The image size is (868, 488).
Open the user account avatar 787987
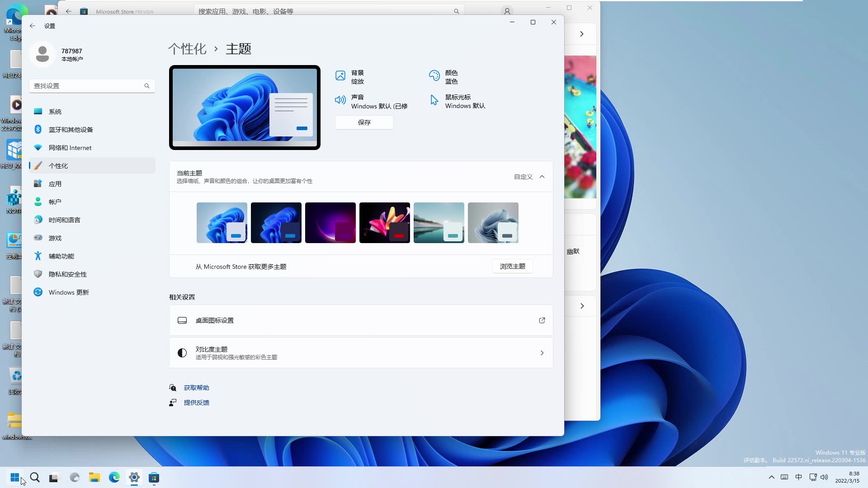42,54
